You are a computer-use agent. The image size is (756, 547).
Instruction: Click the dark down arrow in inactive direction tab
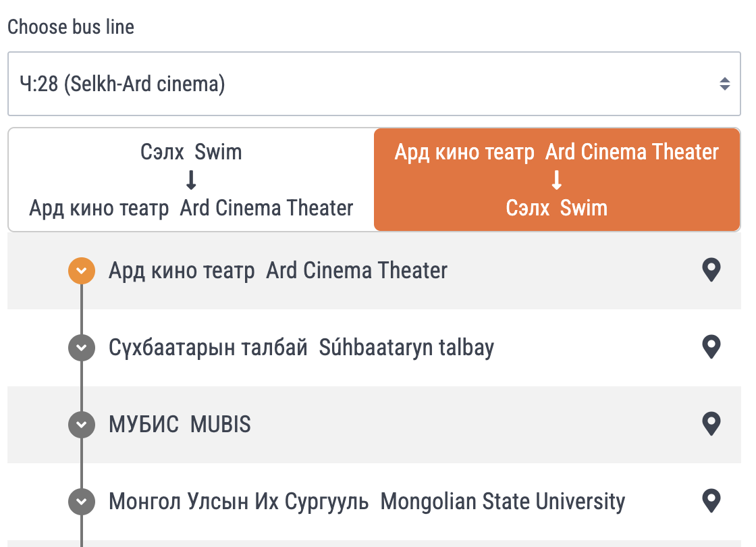click(191, 180)
